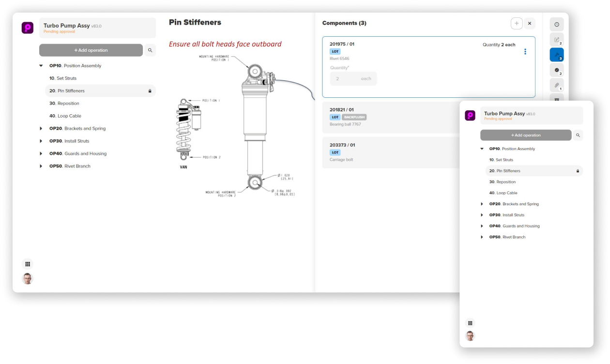
Task: Open three-dot menu for Rivet 6546
Action: point(525,52)
